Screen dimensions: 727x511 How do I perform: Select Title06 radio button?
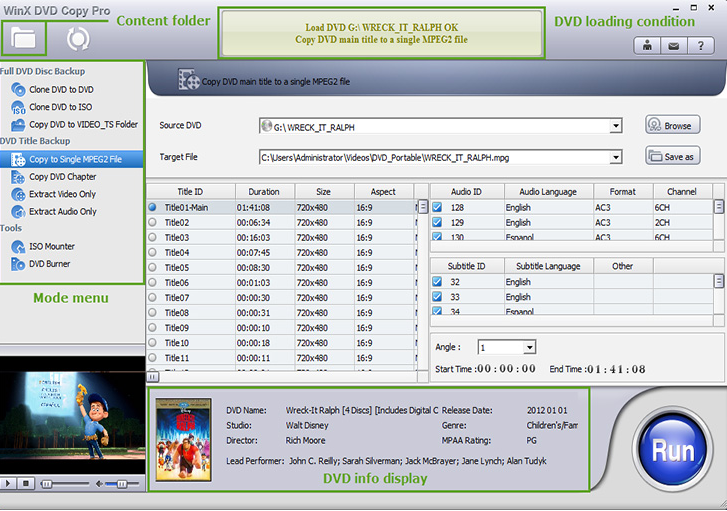point(152,282)
